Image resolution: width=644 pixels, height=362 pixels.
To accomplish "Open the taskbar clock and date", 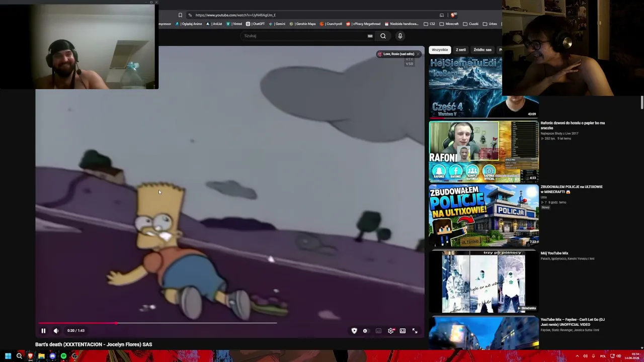I will coord(632,356).
